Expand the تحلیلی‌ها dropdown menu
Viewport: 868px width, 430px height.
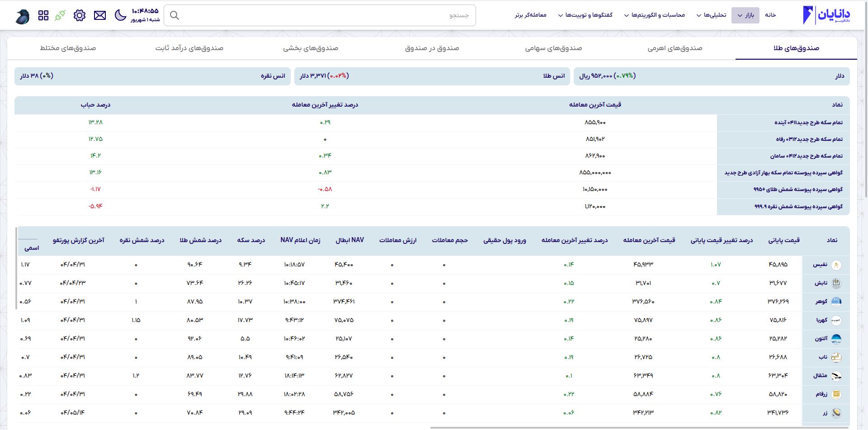click(711, 15)
